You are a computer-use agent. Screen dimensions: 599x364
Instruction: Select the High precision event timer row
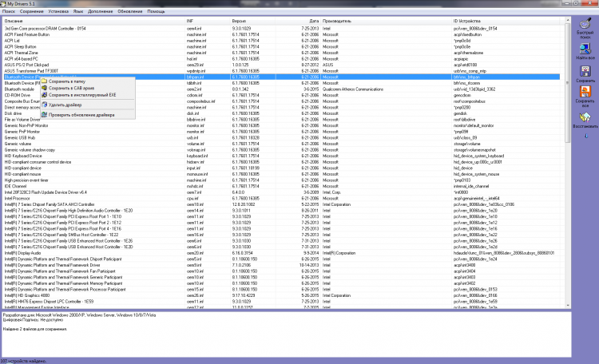282,180
